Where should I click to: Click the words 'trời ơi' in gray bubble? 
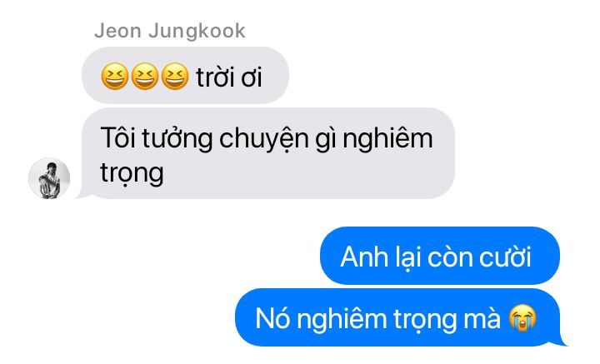[x=229, y=77]
